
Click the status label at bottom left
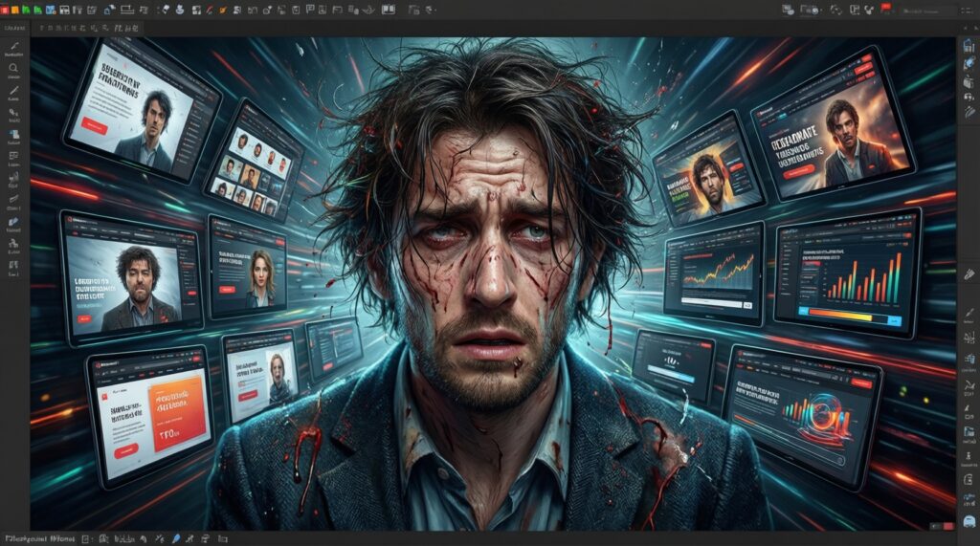(36, 538)
